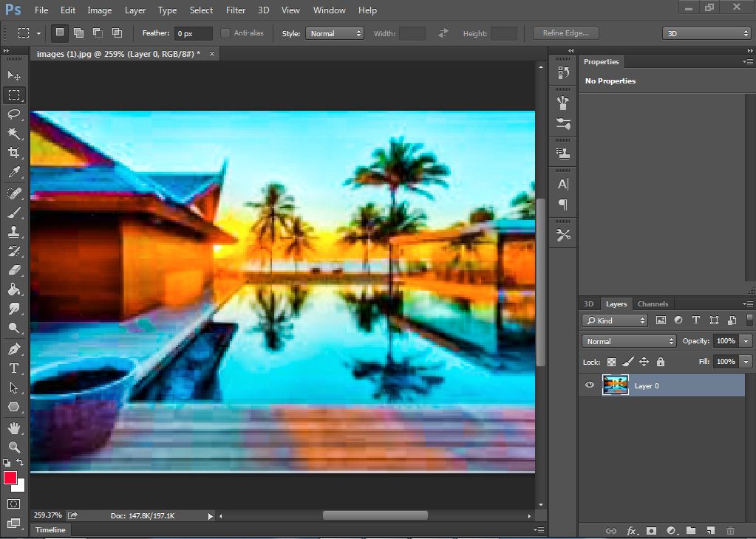Click the create new layer icon
This screenshot has height=539, width=756.
pyautogui.click(x=709, y=530)
